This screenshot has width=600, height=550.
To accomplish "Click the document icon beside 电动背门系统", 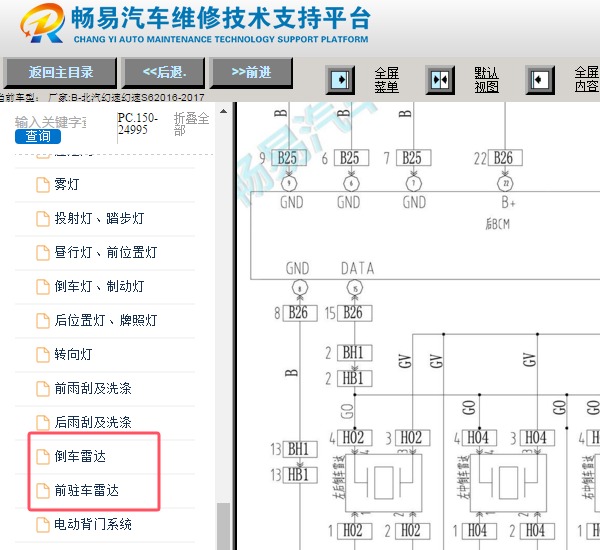I will [43, 525].
